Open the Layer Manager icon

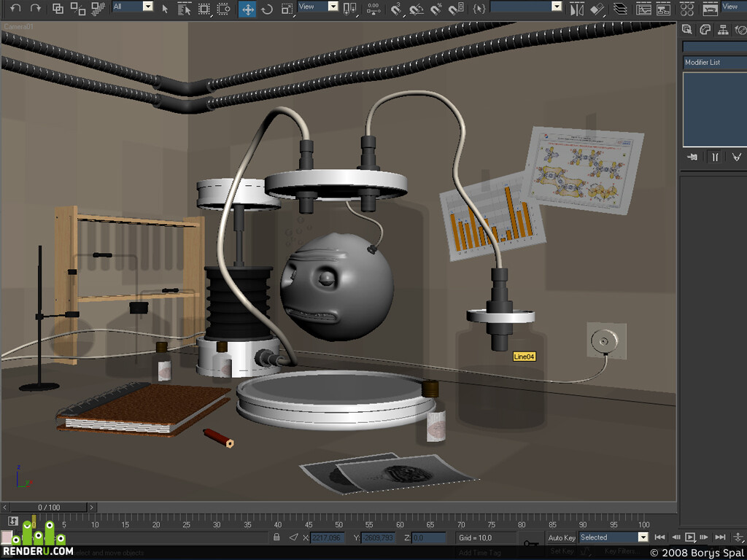pos(620,9)
